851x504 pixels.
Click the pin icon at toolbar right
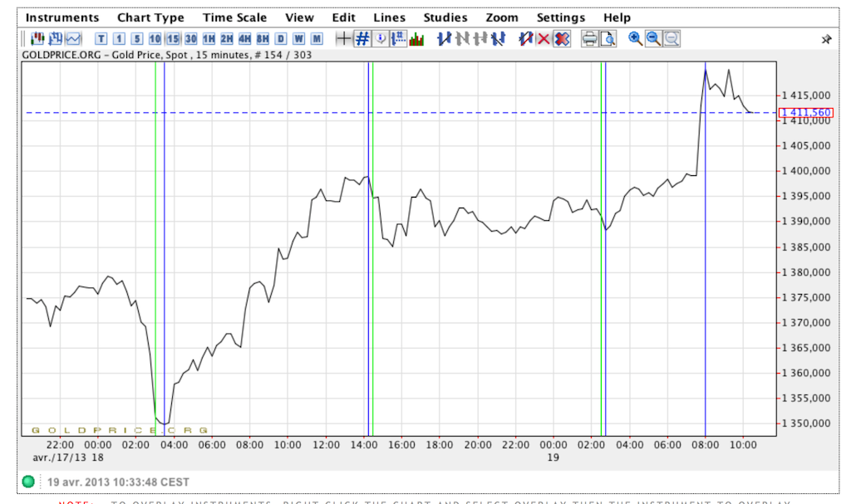826,39
